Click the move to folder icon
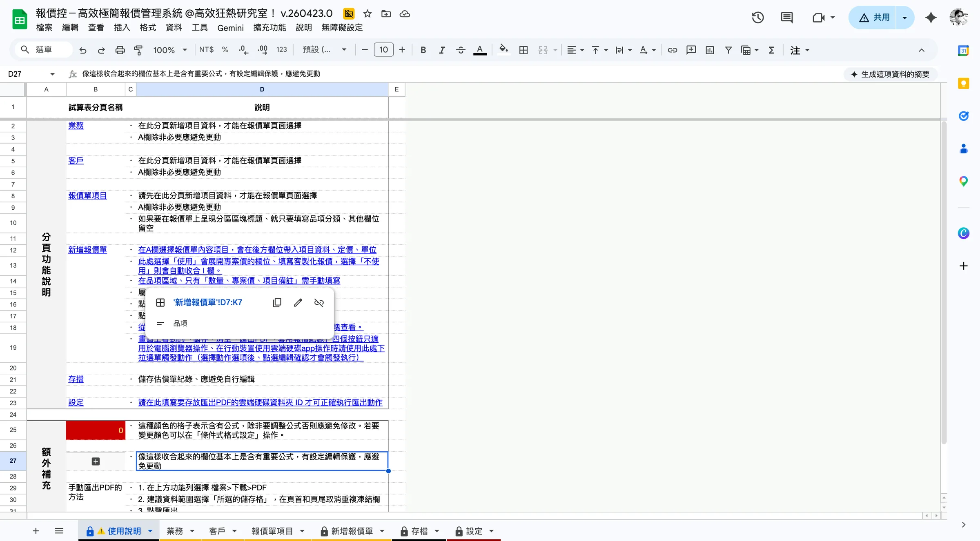Image resolution: width=980 pixels, height=541 pixels. (386, 14)
